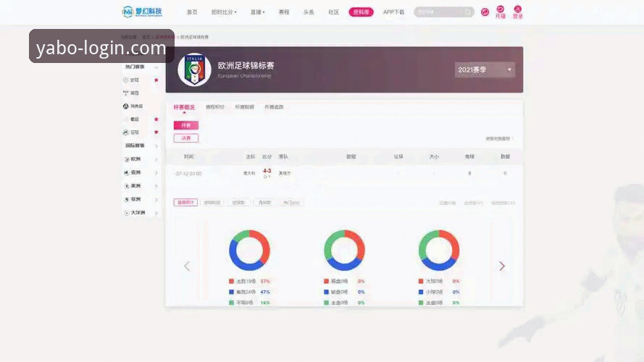The height and width of the screenshot is (362, 644).
Task: Select the fifth statistics filter button
Action: coord(291,203)
